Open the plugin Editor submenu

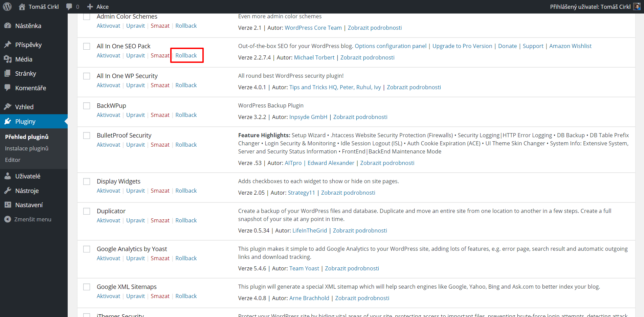[13, 160]
